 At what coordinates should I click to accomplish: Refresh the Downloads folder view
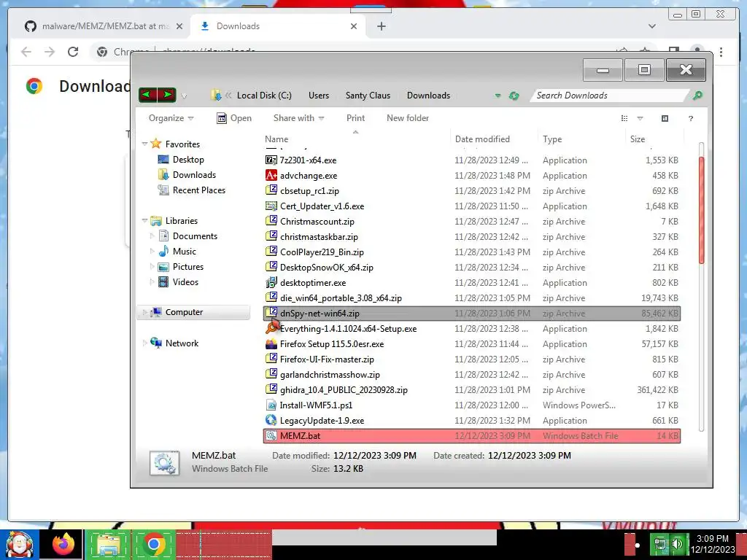click(514, 96)
